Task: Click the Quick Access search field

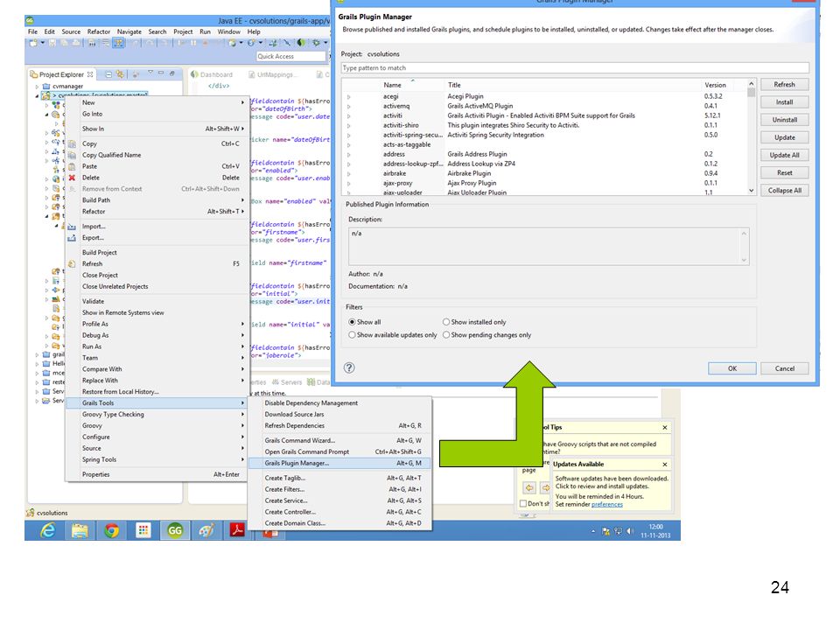Action: (x=290, y=56)
